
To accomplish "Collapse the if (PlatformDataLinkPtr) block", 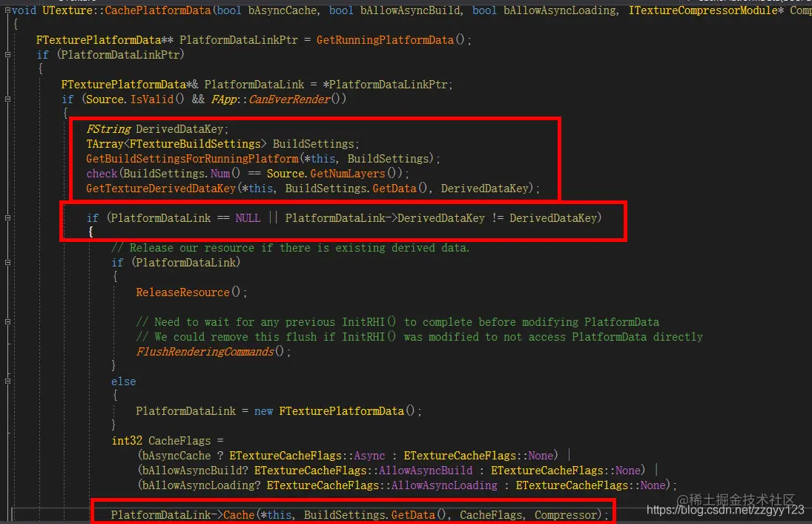I will tap(7, 54).
